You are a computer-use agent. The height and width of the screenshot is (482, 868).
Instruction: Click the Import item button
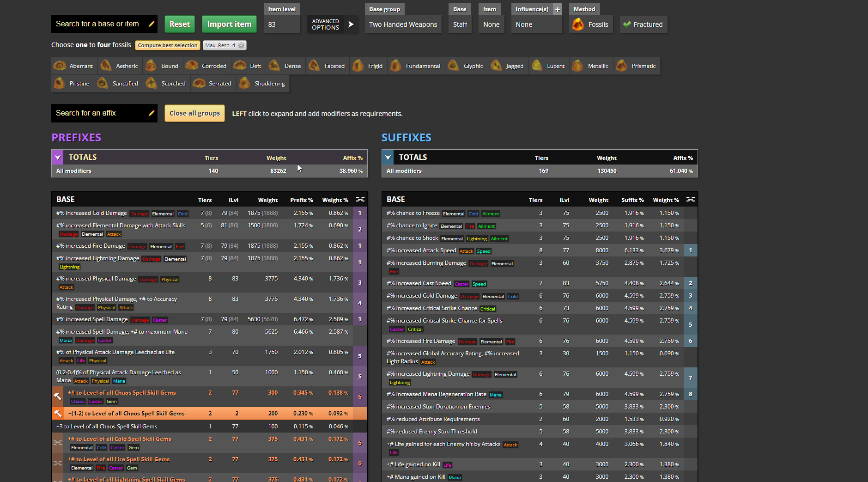tap(229, 24)
